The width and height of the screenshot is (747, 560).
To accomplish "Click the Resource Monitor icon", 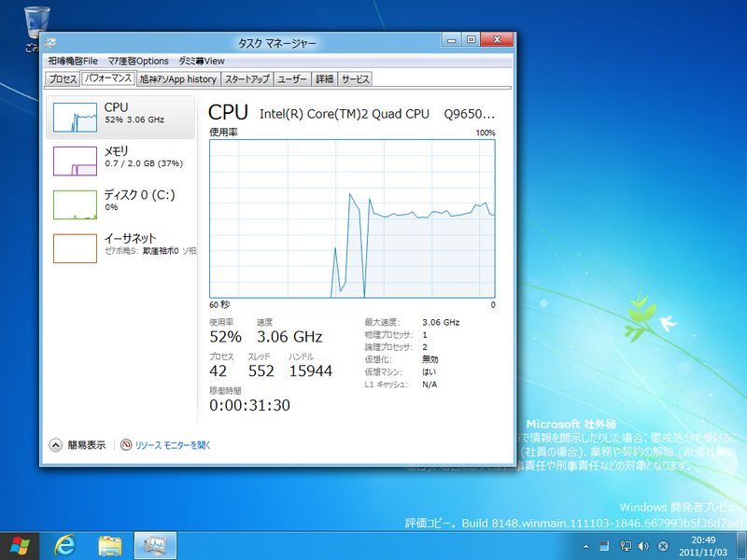I will (126, 445).
